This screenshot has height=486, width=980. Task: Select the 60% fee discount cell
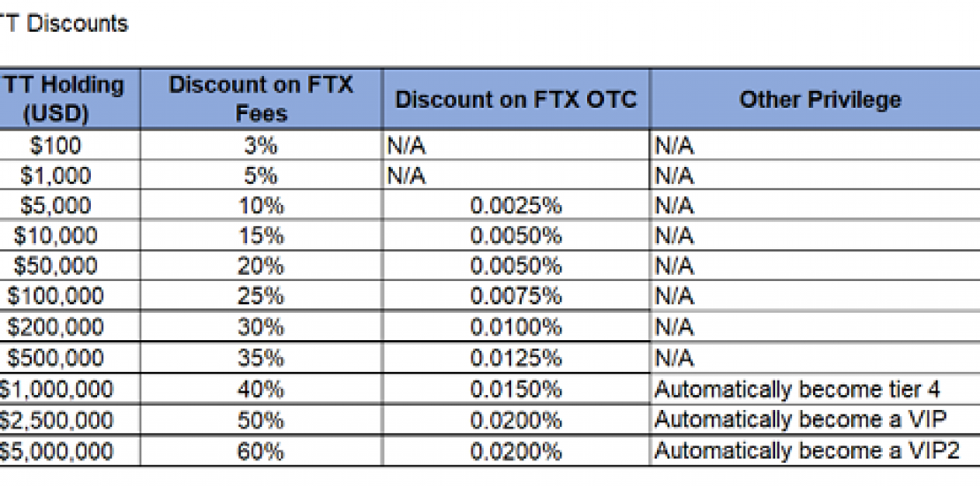tap(260, 452)
